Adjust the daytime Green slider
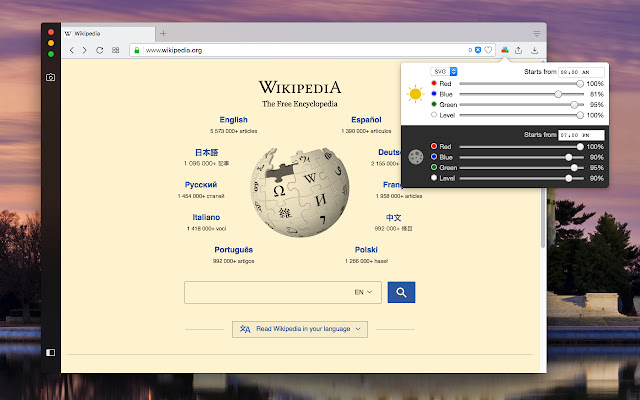This screenshot has width=640, height=400. click(x=521, y=105)
